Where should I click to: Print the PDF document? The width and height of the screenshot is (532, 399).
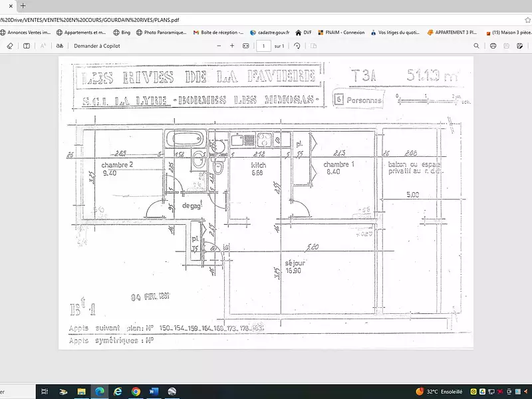point(493,46)
